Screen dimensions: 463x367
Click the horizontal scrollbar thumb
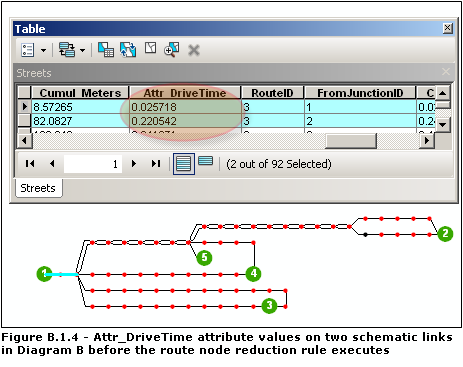click(x=351, y=141)
